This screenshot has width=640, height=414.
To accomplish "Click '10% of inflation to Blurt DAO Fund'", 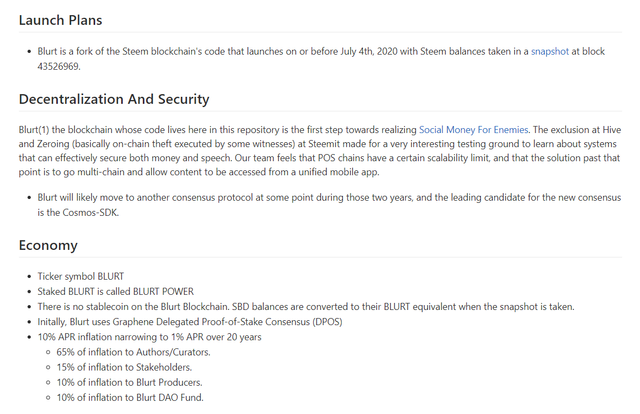I will [130, 397].
